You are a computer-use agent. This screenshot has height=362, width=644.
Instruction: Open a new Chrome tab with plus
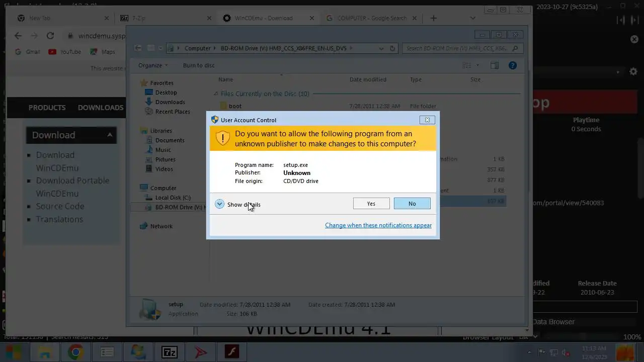tap(433, 18)
